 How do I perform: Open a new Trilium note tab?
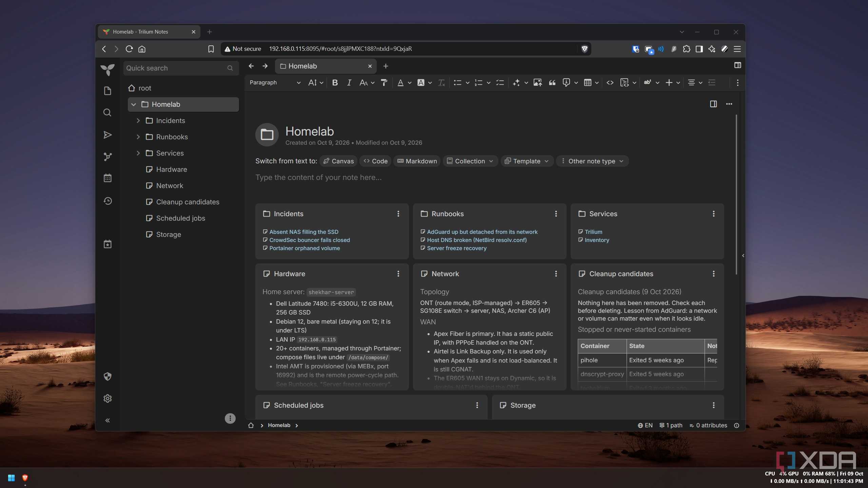(386, 66)
